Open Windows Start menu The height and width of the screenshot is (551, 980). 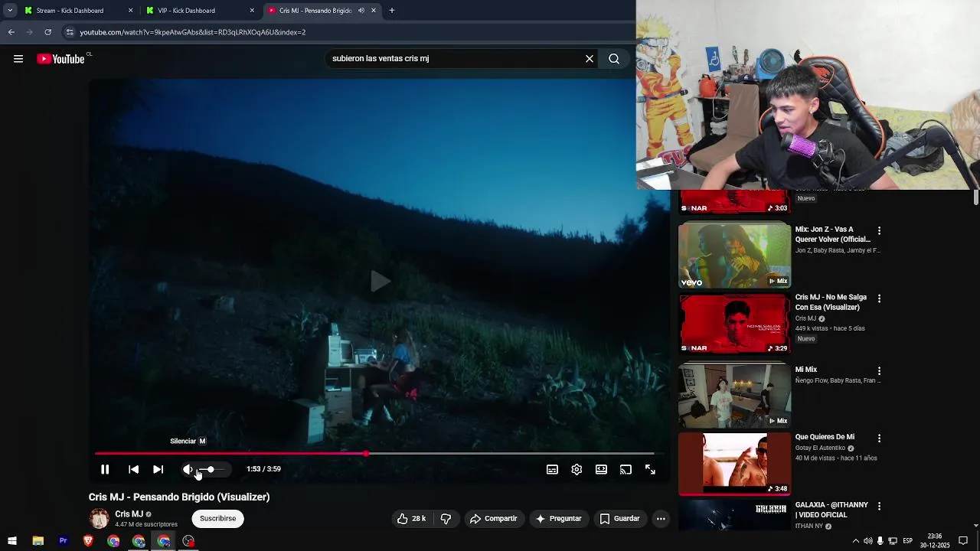tap(12, 541)
